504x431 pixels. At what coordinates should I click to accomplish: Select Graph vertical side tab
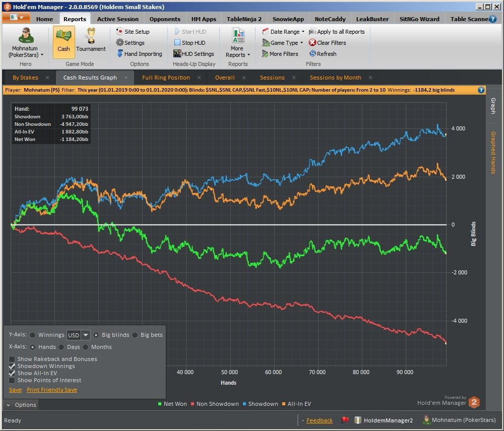(493, 106)
